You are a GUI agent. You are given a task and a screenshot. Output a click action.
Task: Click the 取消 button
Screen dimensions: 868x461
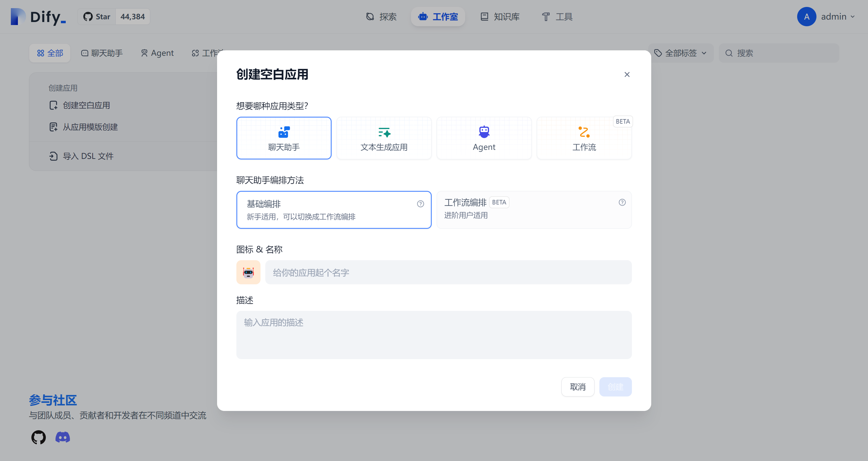tap(578, 387)
